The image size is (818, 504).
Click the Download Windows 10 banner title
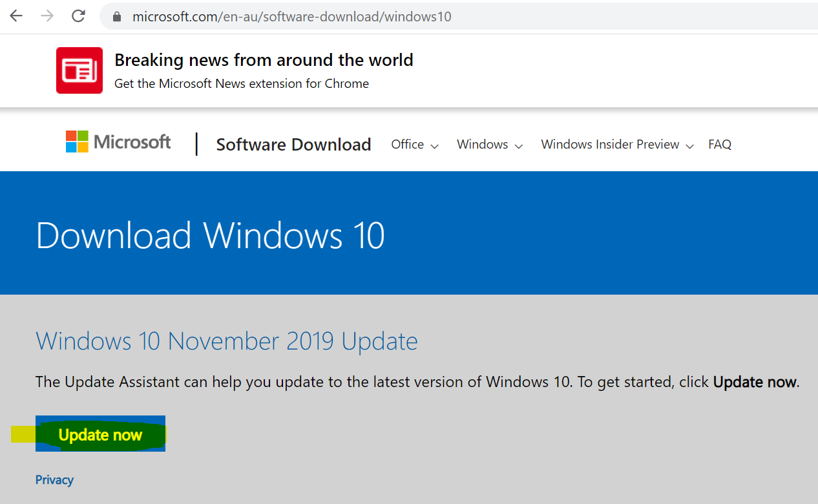click(211, 235)
